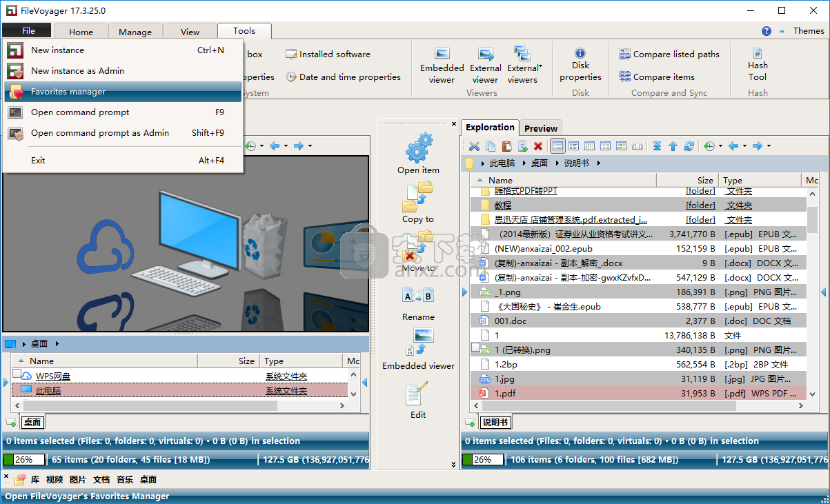
Task: Expand breadcrumb arrow before 此电脑
Action: (482, 163)
